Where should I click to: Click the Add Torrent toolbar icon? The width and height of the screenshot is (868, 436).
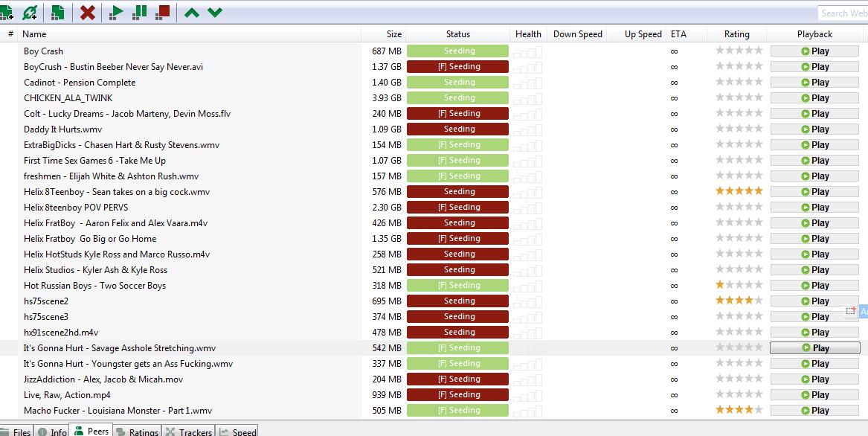pyautogui.click(x=7, y=12)
